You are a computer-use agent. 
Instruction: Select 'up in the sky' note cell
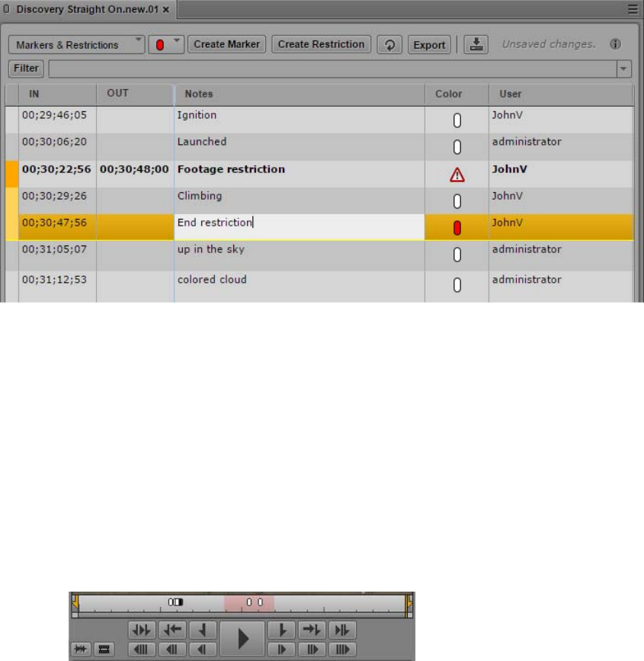(300, 255)
